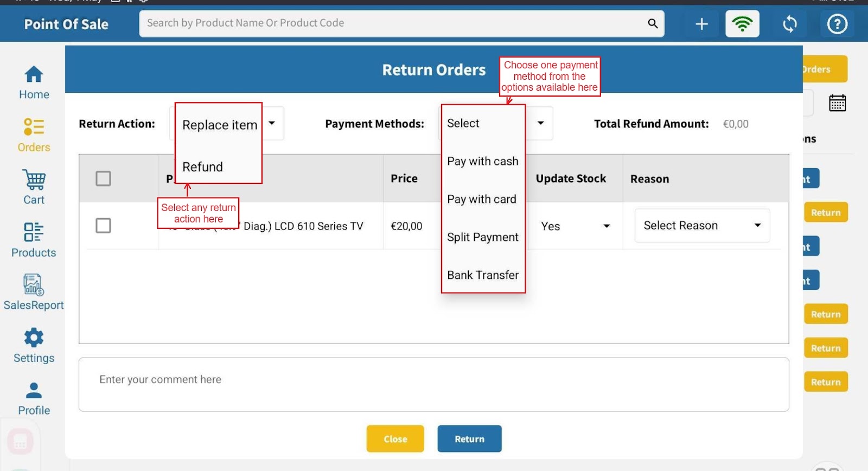The width and height of the screenshot is (868, 471).
Task: Toggle the select-all checkbox in table header
Action: [x=103, y=179]
